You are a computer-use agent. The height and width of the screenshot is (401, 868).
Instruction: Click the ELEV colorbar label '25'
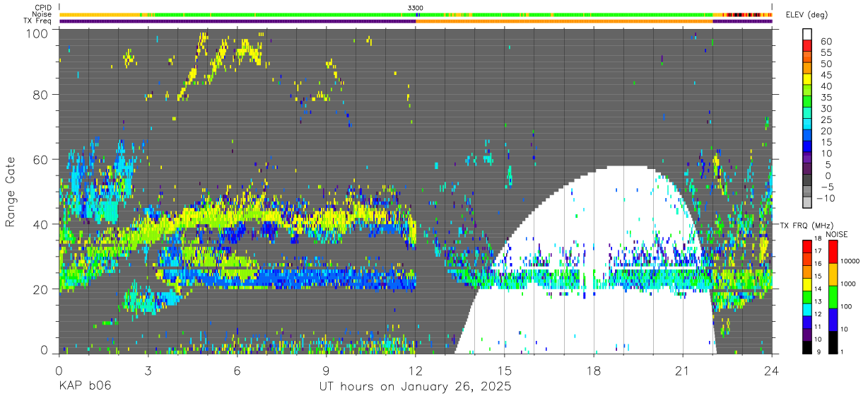click(x=826, y=120)
